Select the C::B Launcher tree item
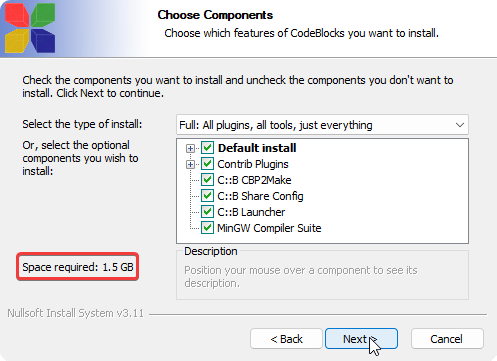The width and height of the screenshot is (497, 361). tap(251, 212)
